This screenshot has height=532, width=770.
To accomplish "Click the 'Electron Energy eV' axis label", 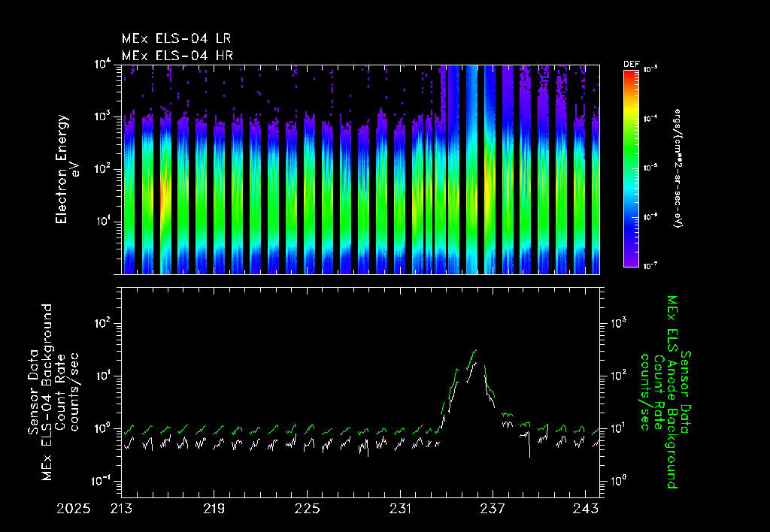I will 67,169.
